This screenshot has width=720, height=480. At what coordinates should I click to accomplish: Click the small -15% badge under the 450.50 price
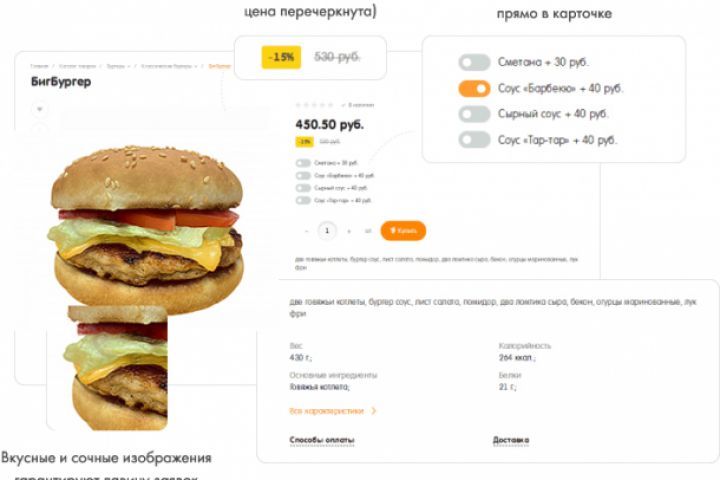pyautogui.click(x=304, y=141)
